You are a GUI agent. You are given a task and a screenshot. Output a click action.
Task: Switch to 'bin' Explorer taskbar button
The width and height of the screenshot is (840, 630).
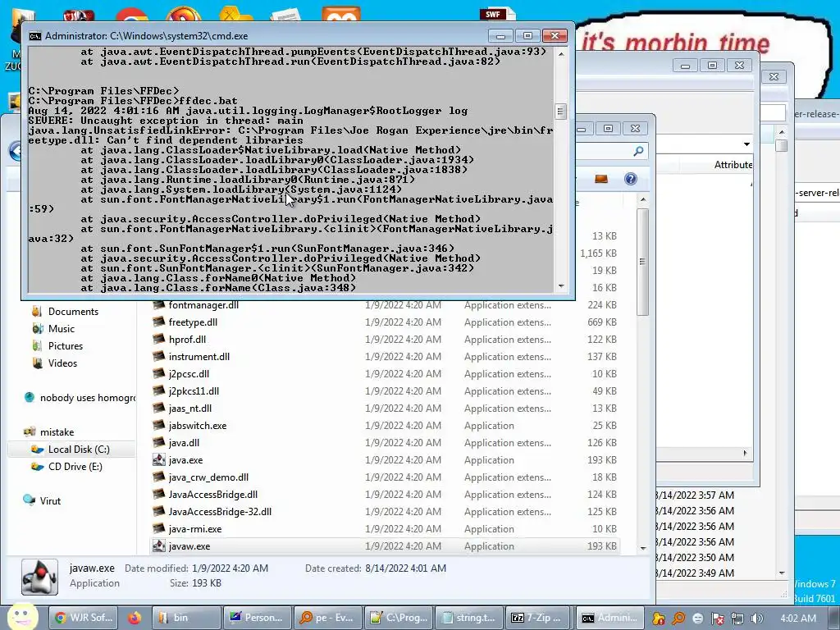tap(186, 618)
